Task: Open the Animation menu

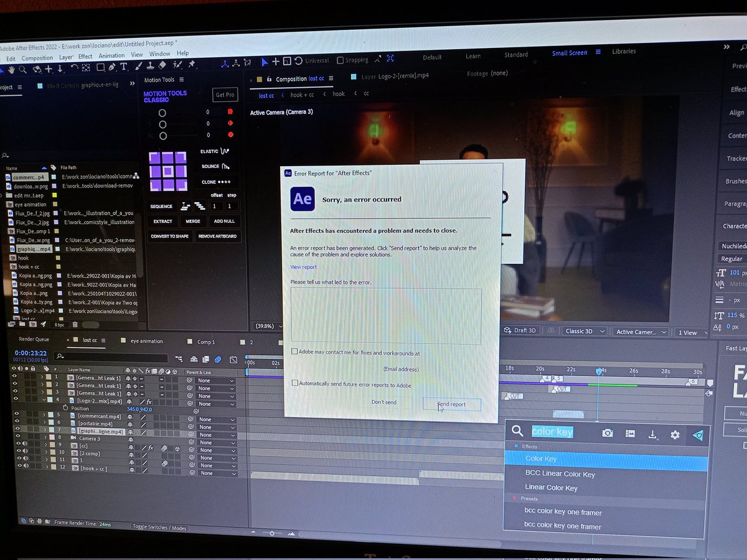Action: pos(111,55)
